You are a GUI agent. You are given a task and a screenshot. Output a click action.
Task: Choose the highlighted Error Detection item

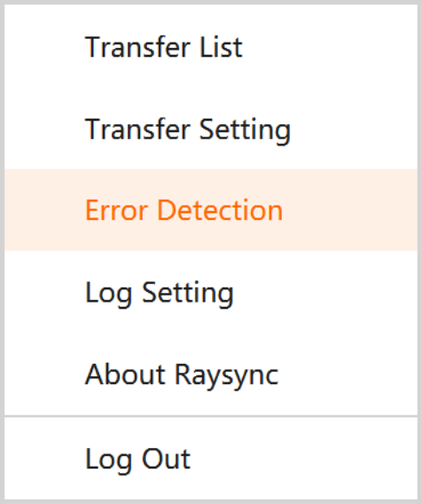pos(211,210)
